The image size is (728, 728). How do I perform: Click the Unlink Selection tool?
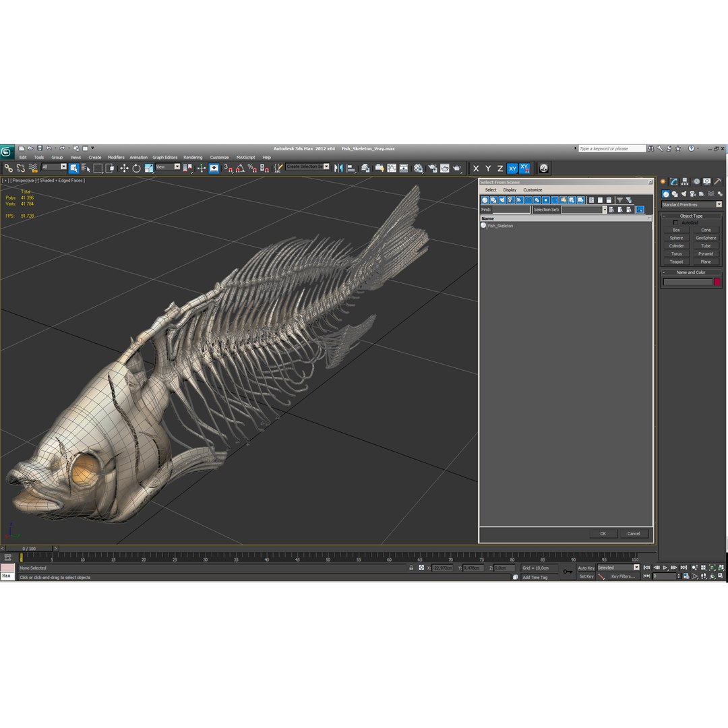click(21, 168)
